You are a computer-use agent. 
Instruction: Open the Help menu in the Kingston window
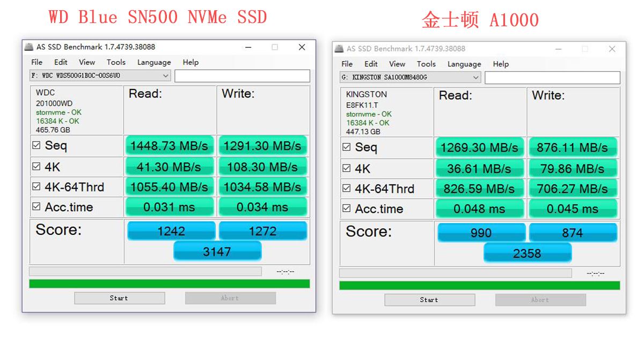[501, 64]
